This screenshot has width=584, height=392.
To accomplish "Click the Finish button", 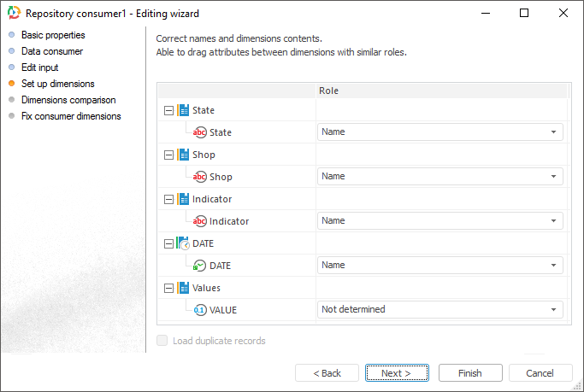I will coord(469,373).
